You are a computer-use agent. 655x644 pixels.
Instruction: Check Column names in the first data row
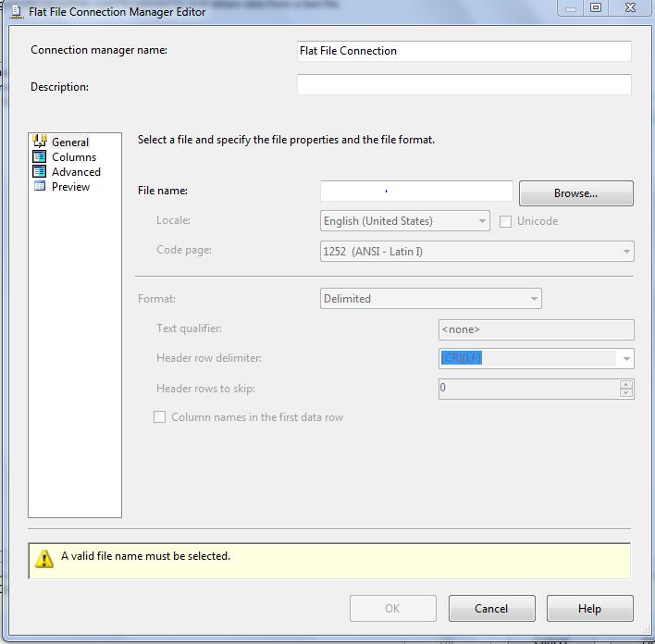pos(160,417)
